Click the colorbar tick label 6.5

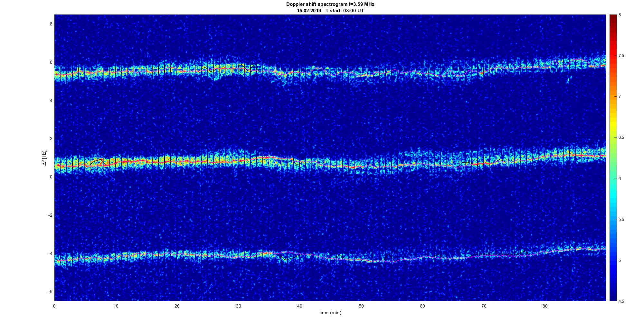pyautogui.click(x=621, y=138)
